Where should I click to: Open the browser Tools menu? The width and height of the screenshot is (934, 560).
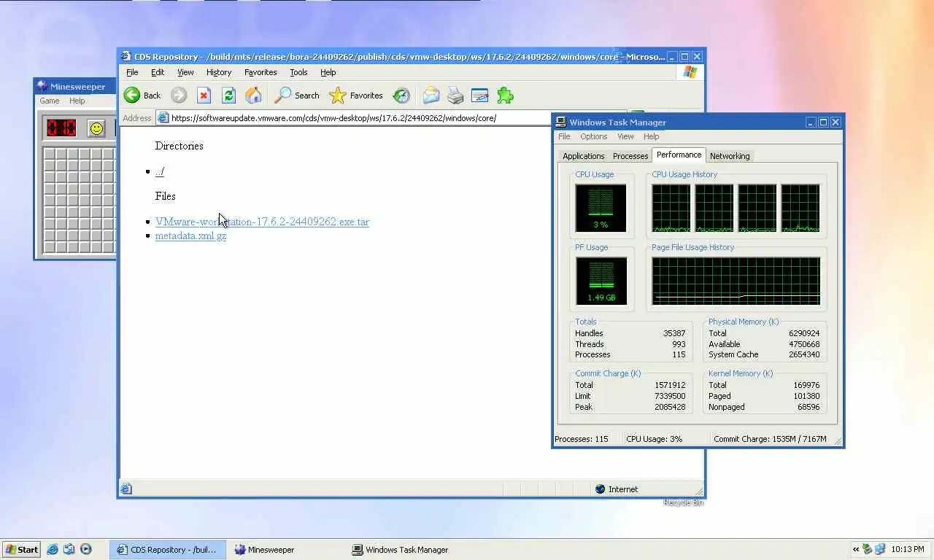[298, 72]
